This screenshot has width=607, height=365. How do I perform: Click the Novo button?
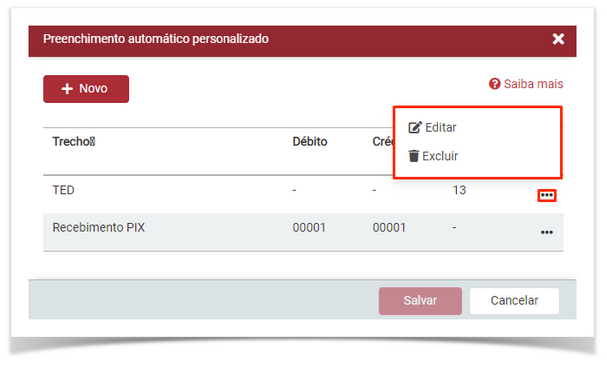[x=86, y=89]
